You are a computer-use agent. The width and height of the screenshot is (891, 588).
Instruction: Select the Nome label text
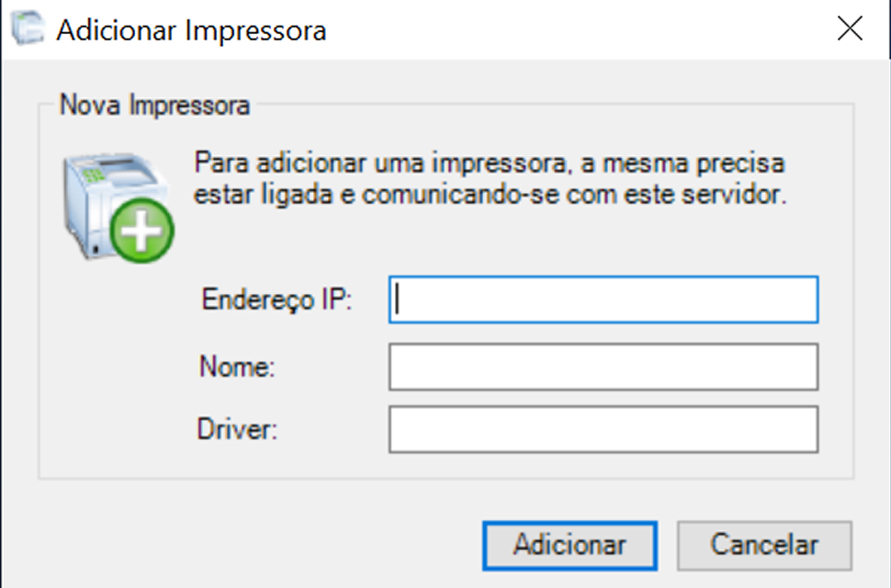click(236, 366)
